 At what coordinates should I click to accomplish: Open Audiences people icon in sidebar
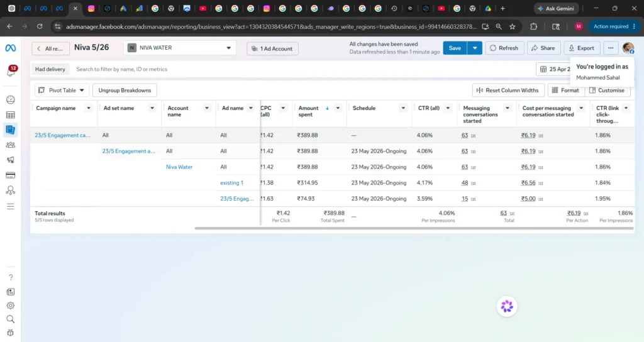(11, 145)
